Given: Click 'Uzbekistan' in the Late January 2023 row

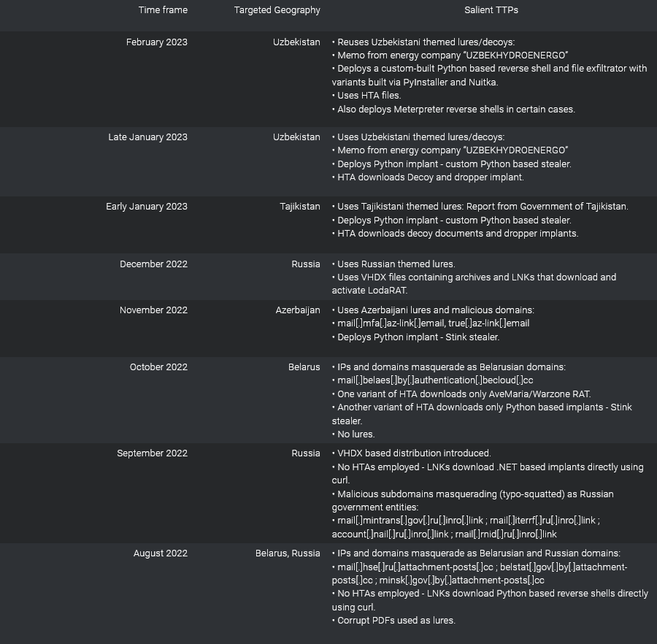Looking at the screenshot, I should 296,137.
